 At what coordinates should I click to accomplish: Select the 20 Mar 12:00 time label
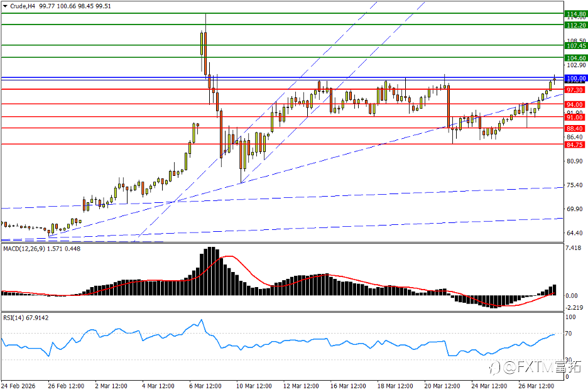tap(442, 386)
